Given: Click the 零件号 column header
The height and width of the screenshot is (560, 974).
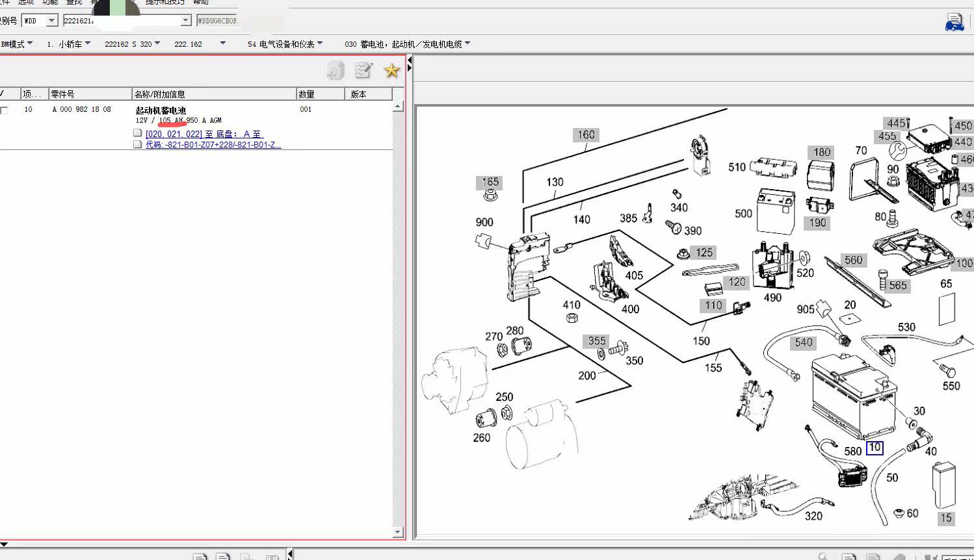Looking at the screenshot, I should click(90, 94).
